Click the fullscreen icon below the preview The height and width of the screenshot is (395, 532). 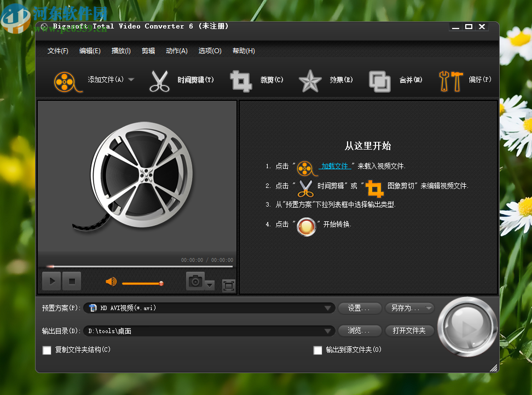(x=228, y=285)
